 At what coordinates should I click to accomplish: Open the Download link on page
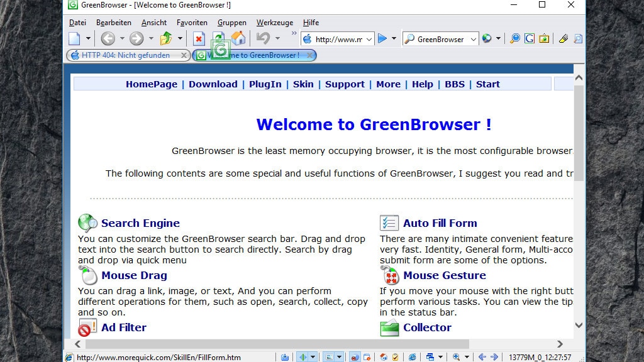[x=213, y=84]
